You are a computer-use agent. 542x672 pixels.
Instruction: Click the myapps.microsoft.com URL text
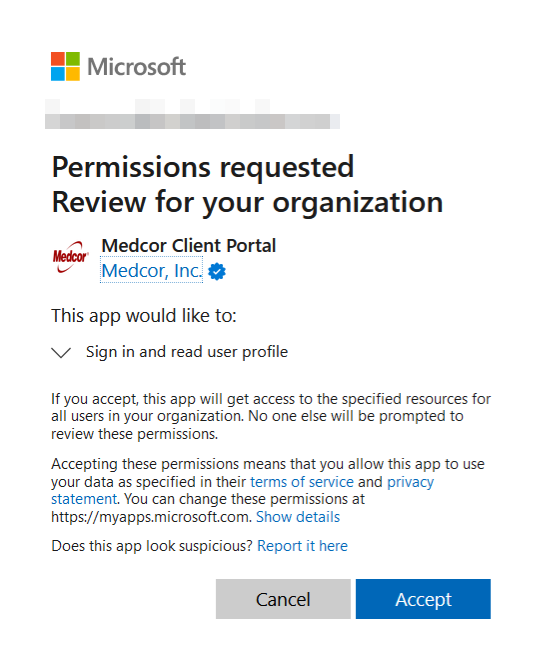click(150, 517)
